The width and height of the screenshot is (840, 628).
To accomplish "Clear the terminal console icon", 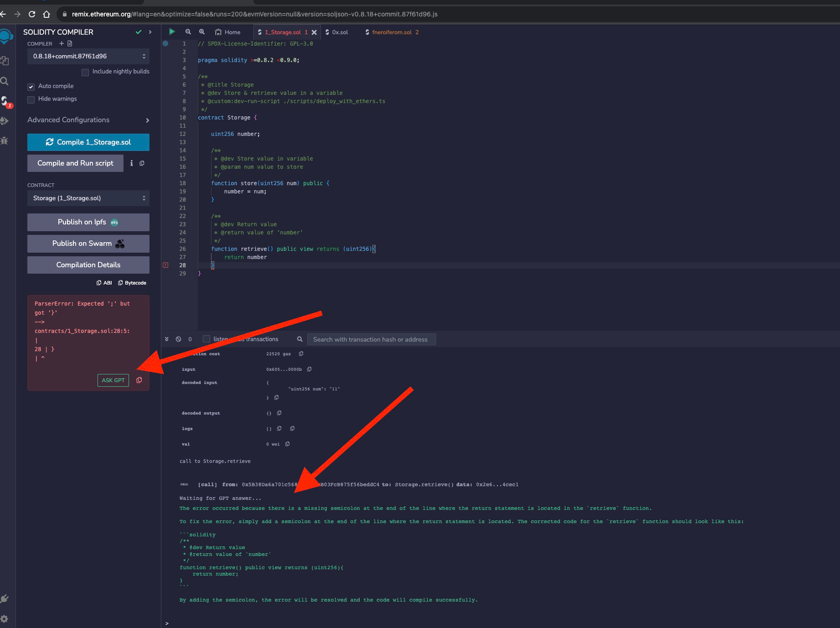I will (179, 339).
